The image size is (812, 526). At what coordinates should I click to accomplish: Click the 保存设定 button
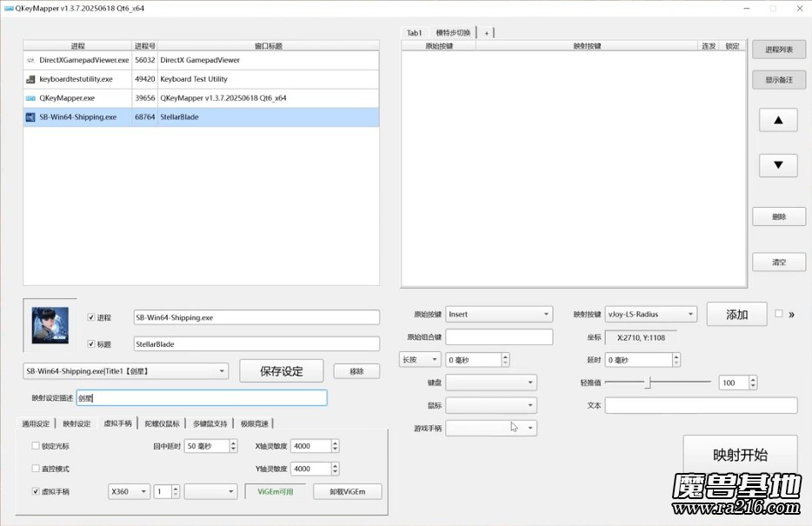pyautogui.click(x=281, y=371)
